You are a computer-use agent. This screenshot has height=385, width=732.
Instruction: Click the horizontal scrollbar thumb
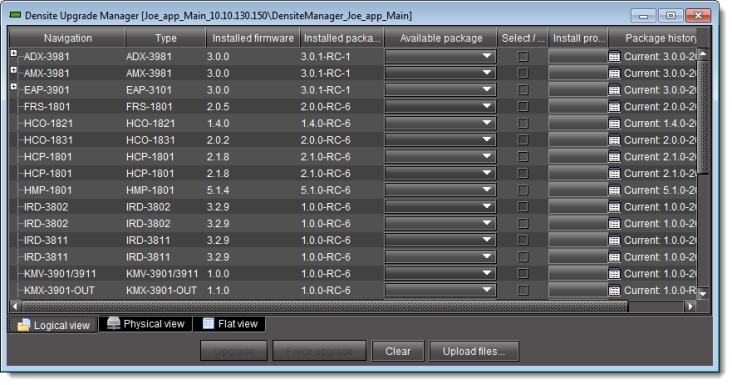pyautogui.click(x=324, y=307)
